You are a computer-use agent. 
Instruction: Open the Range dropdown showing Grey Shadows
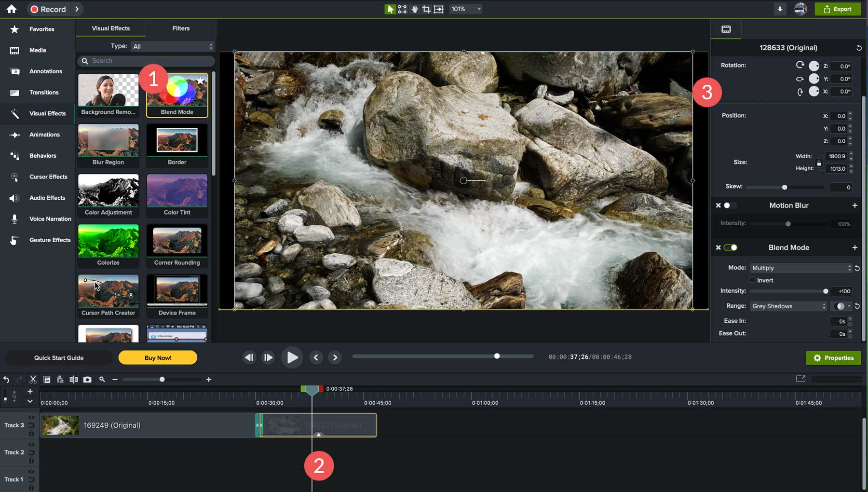coord(787,306)
